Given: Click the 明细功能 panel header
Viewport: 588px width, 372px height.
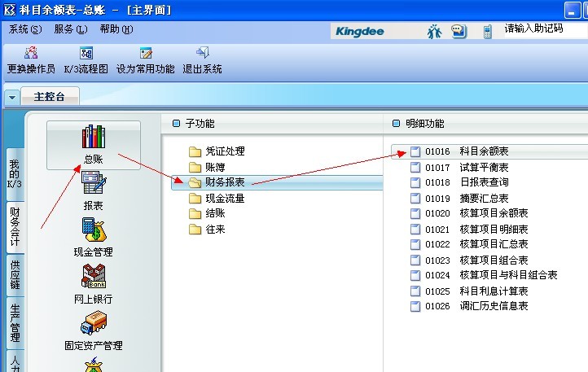Looking at the screenshot, I should [485, 124].
